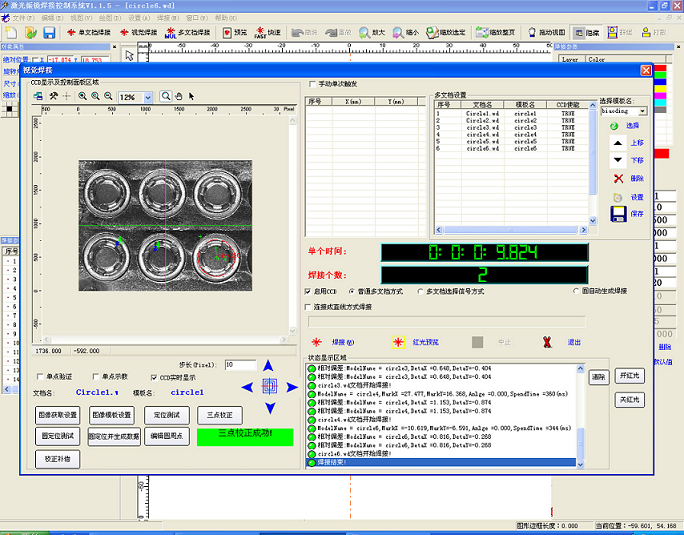684x535 pixels.
Task: Open the 12% zoom dropdown
Action: [148, 97]
